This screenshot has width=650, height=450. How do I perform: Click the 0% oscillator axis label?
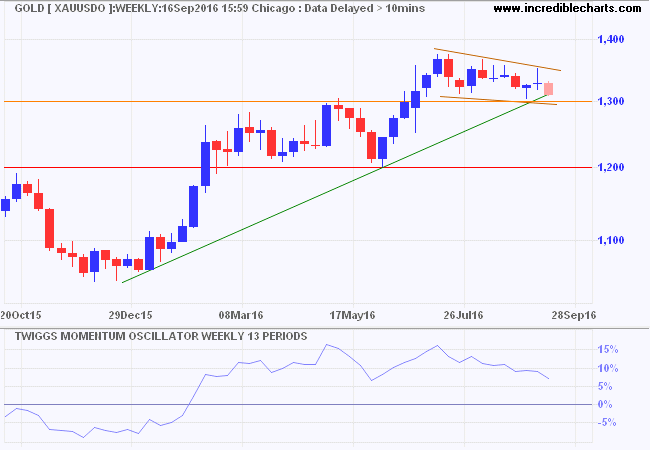[605, 404]
